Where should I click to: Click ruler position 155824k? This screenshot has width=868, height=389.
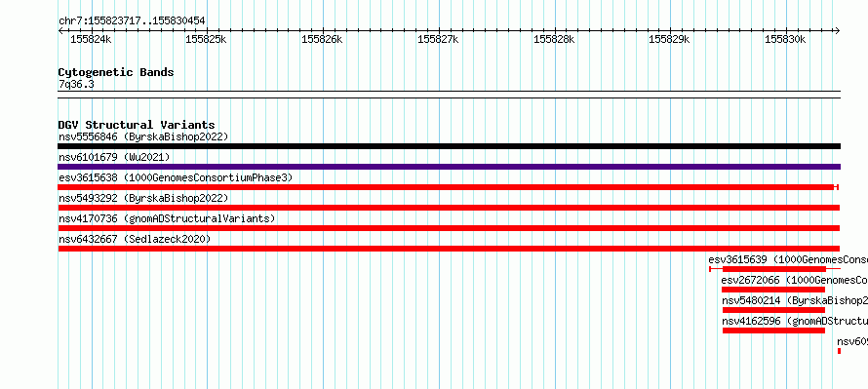pos(91,39)
